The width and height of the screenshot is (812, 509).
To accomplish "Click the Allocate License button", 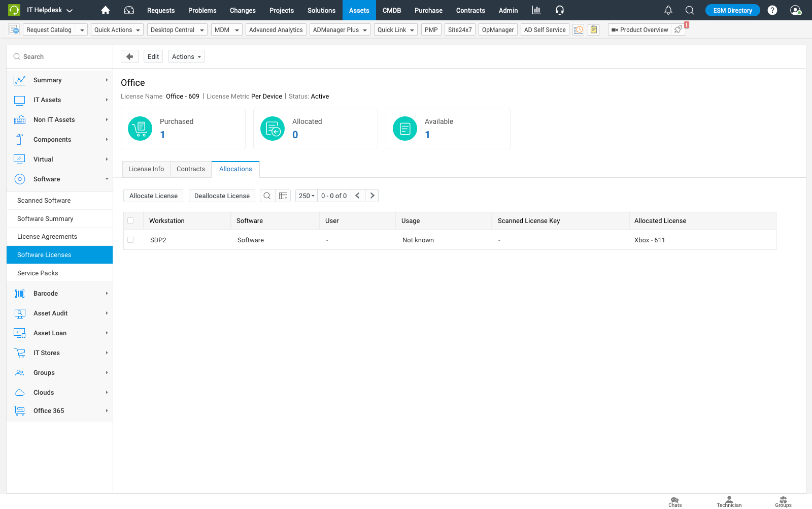I will coord(153,196).
